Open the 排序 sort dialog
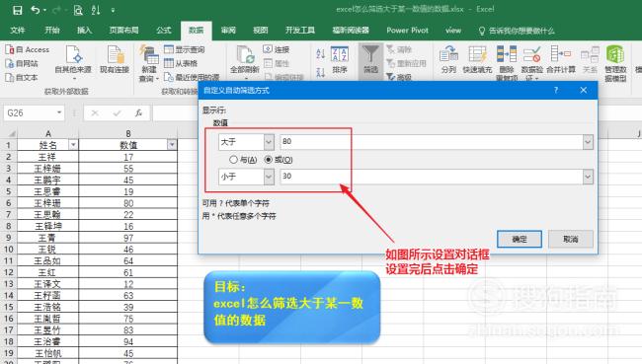The width and height of the screenshot is (642, 364). [340, 60]
